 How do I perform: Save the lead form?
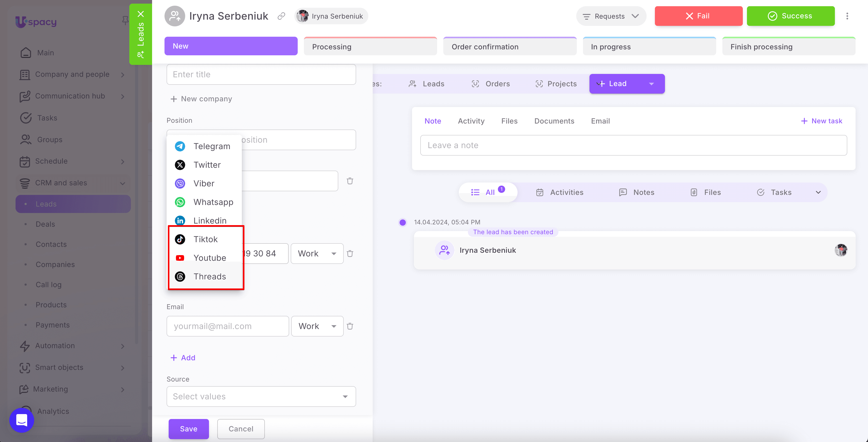pyautogui.click(x=189, y=429)
